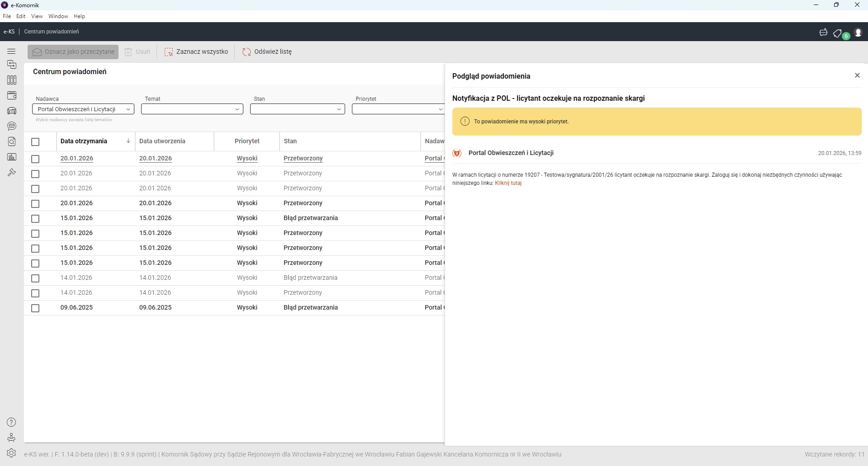The width and height of the screenshot is (868, 466).
Task: Click the 'Odśwież listę' button
Action: [267, 52]
